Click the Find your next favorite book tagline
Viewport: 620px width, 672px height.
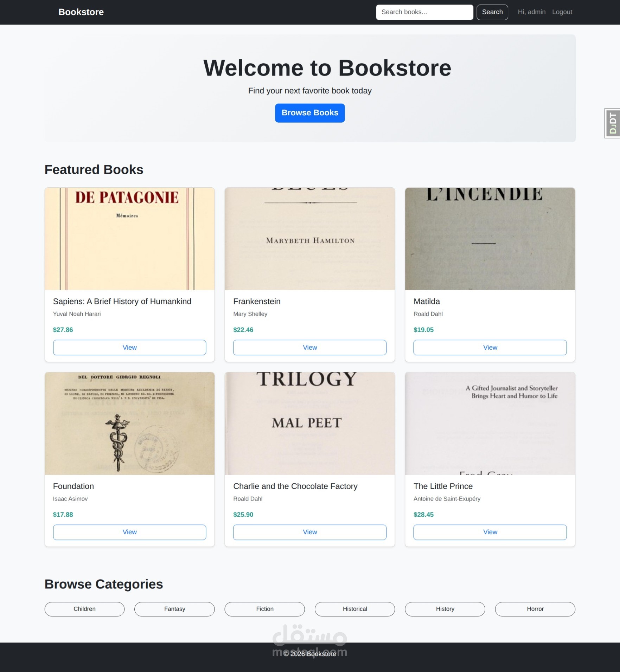click(310, 91)
